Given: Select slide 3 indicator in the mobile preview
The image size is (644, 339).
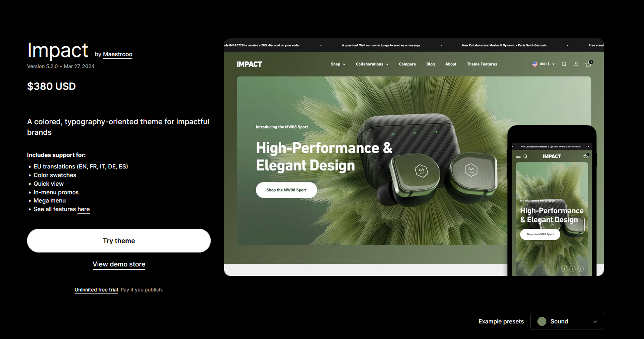Looking at the screenshot, I should click(580, 268).
